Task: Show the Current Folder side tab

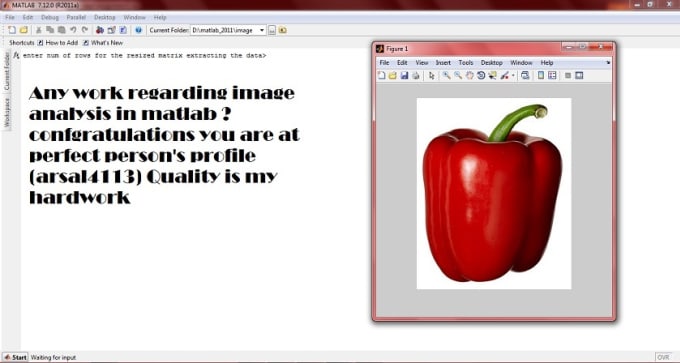Action: click(x=7, y=70)
